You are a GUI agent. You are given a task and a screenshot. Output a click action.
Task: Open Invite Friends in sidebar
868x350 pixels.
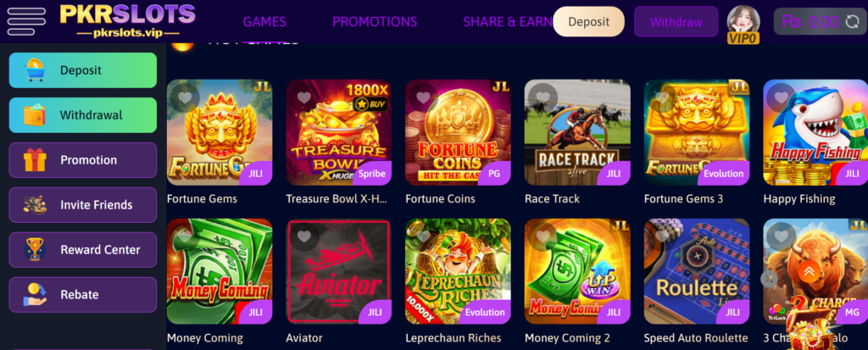click(83, 205)
